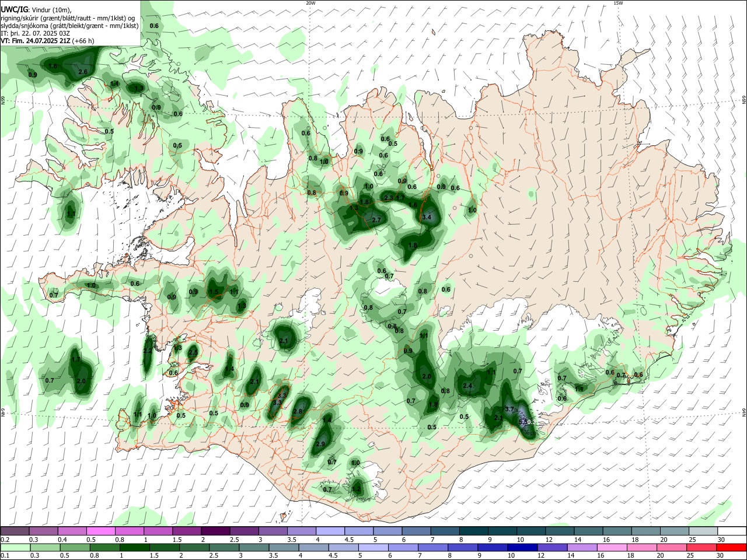
Task: Click the 'UWC/IG: Vindur (10m)' title text
Action: [36, 10]
